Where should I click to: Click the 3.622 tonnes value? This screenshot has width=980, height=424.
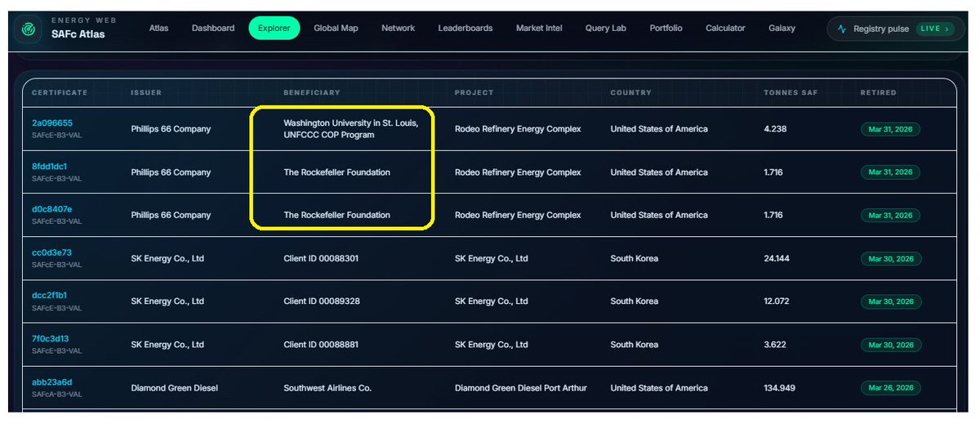775,345
